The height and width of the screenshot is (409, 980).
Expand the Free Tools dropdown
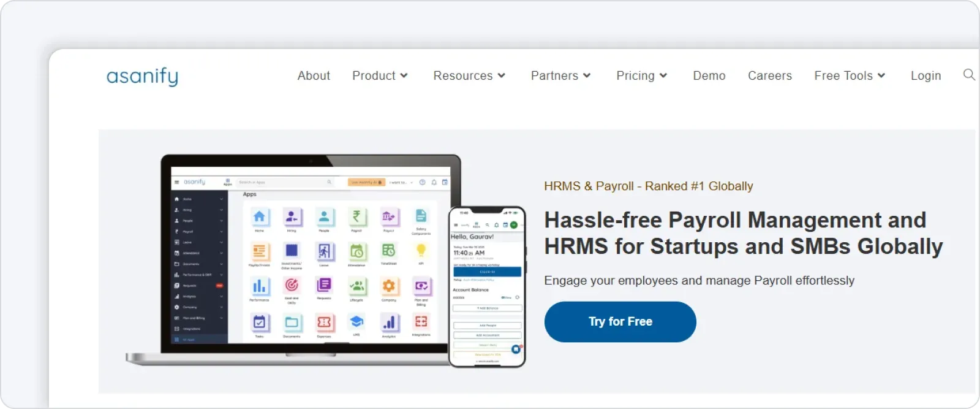pos(850,75)
